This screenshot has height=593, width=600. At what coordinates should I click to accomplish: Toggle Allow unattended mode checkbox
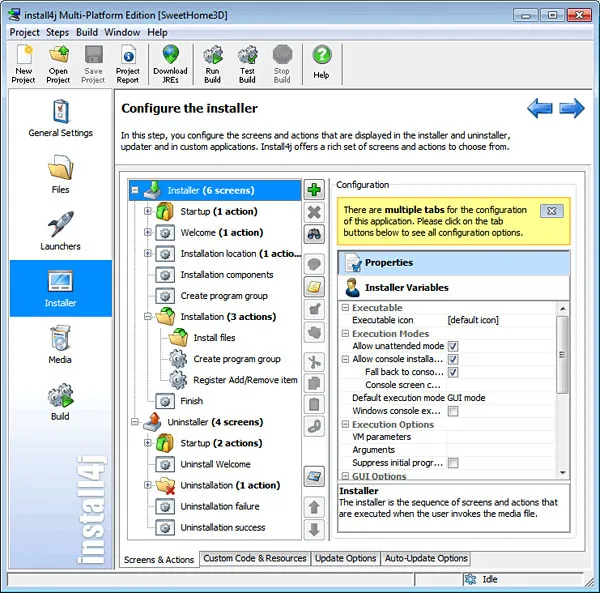[x=453, y=346]
